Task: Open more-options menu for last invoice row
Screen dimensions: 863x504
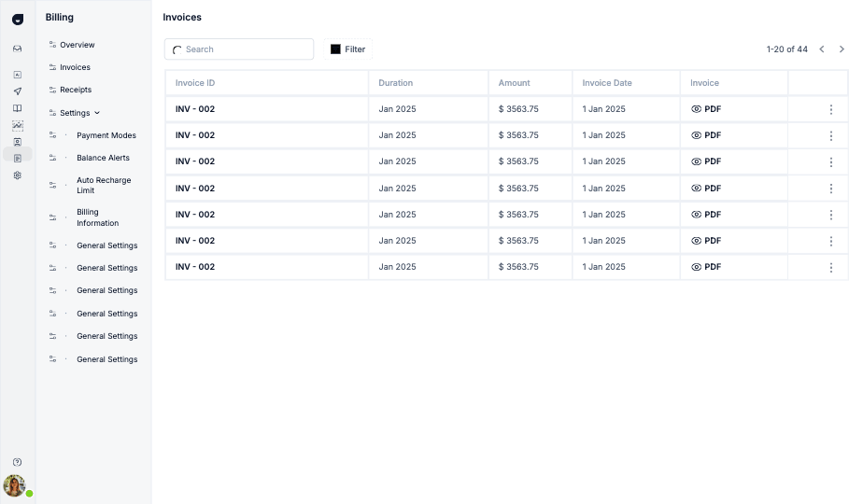Action: tap(831, 268)
